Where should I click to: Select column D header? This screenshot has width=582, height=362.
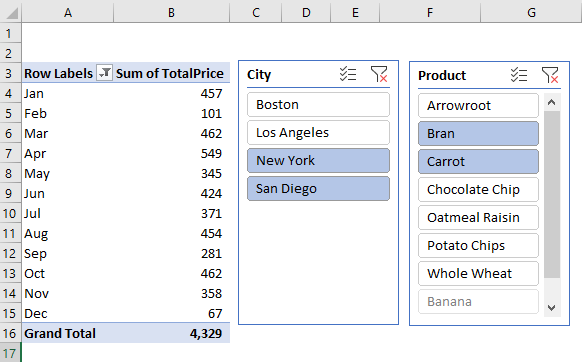coord(306,12)
